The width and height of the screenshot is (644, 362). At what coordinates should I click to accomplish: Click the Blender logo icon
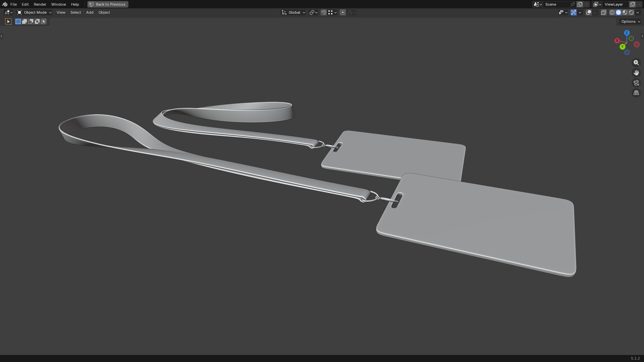[5, 4]
